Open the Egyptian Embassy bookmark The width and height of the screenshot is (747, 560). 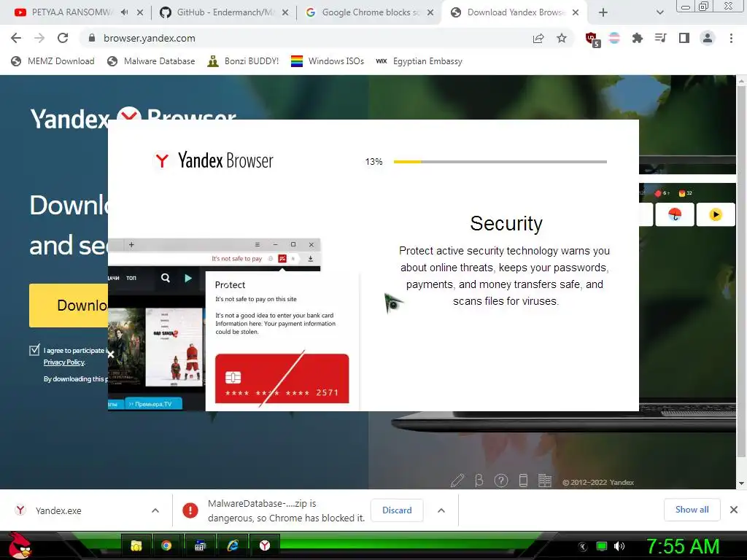click(419, 61)
